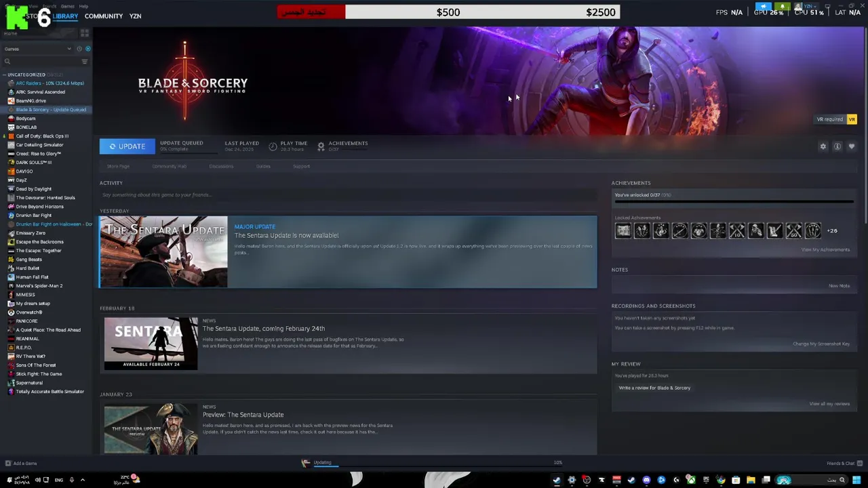Click the game info icon
The image size is (868, 488).
pos(837,146)
